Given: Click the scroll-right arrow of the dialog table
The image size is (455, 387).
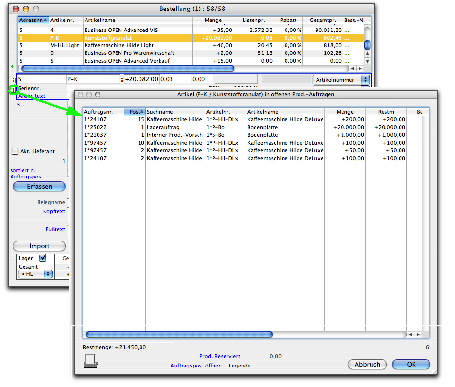Looking at the screenshot, I should pos(418,334).
